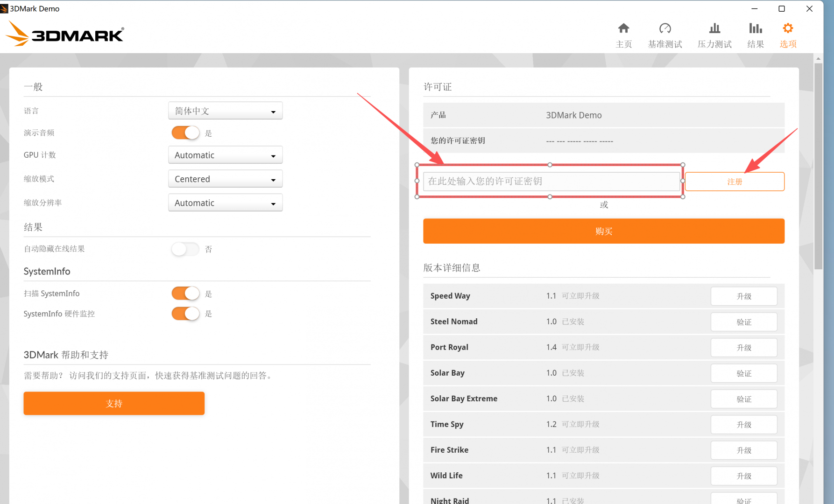Click the 3DMark Demo title bar icon

4,8
